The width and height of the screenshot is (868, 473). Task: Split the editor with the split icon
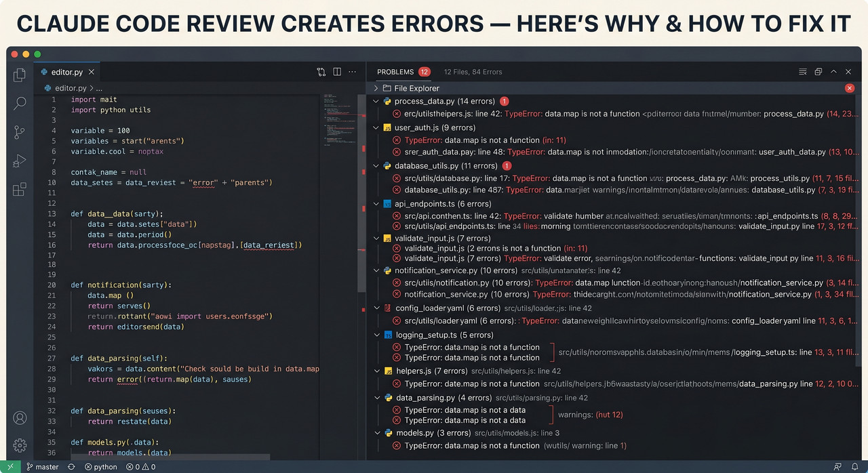coord(337,72)
